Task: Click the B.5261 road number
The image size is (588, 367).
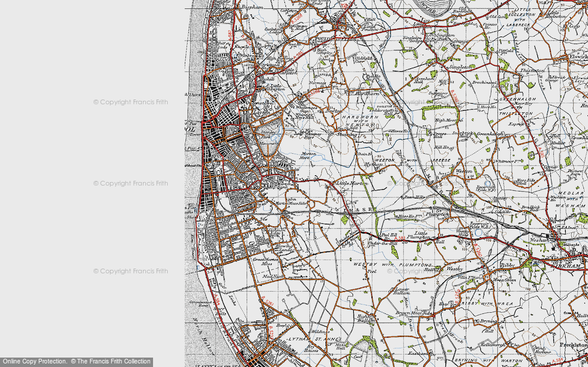Action: (267, 302)
